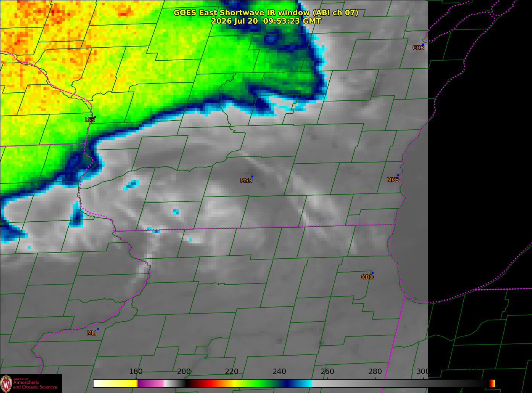Viewport: 532px width, 393px height.
Task: Click the UW Atmospheric and Oceanic Sciences logo
Action: click(x=31, y=383)
